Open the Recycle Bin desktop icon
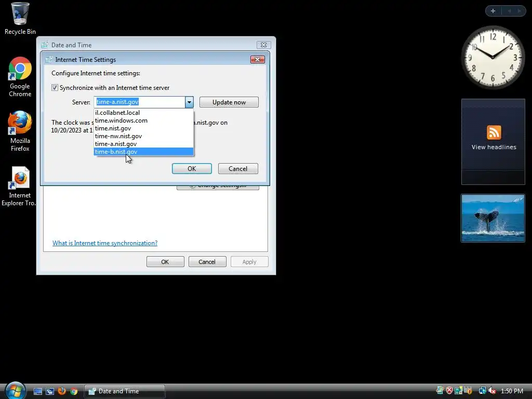532x399 pixels. point(20,18)
